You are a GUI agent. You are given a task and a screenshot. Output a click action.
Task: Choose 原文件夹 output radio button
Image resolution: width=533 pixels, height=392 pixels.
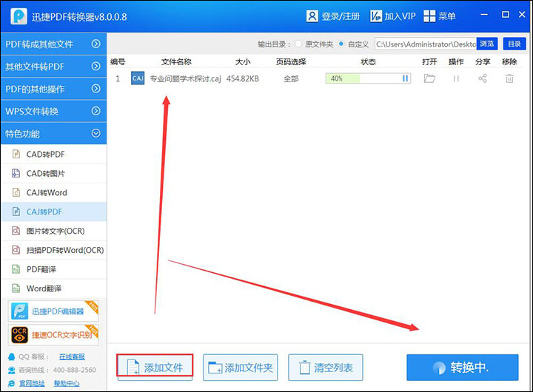pos(298,44)
